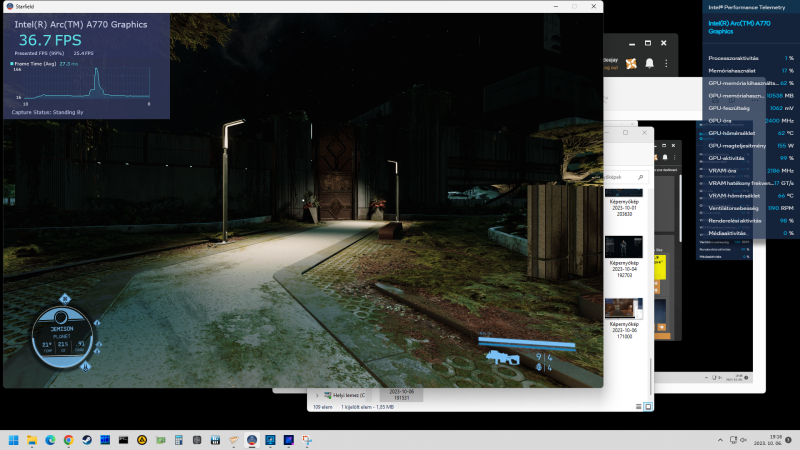This screenshot has width=800, height=450.
Task: Switch File Explorer to details view
Action: tap(639, 407)
